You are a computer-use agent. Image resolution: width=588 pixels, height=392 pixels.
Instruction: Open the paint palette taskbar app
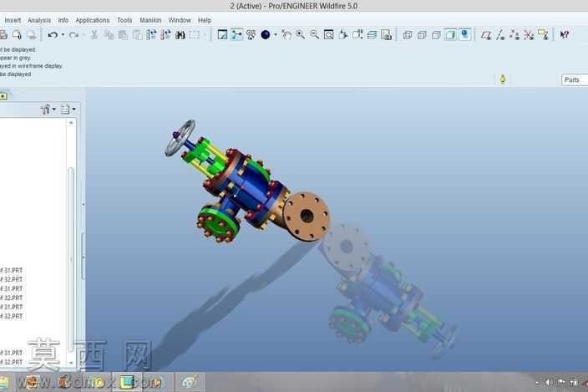[x=190, y=382]
